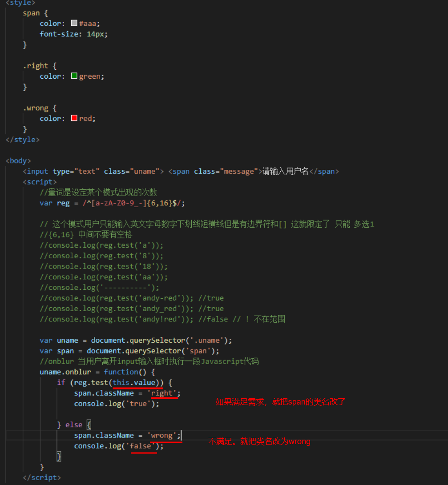Select the '.right {' selector line
This screenshot has height=485, width=448.
coord(40,66)
